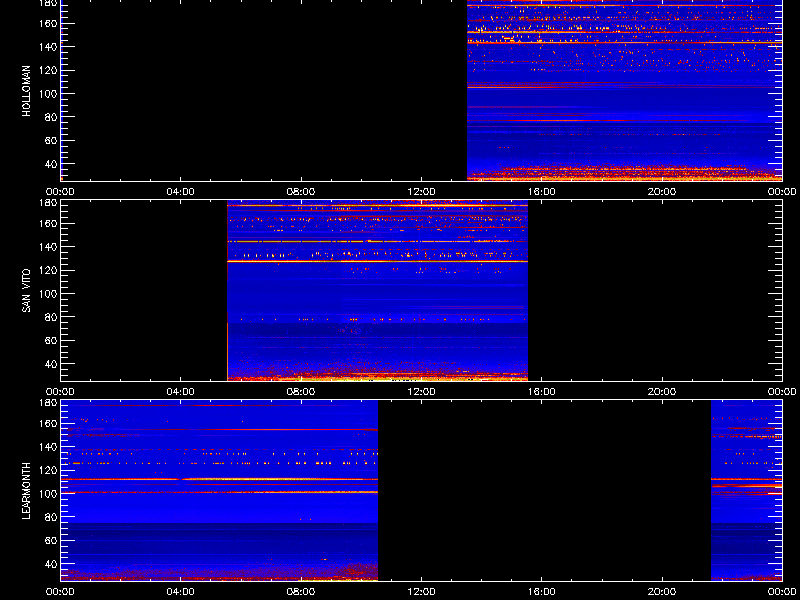The image size is (800, 600).
Task: Click Holloman's 40 frequency axis label
Action: coord(51,164)
